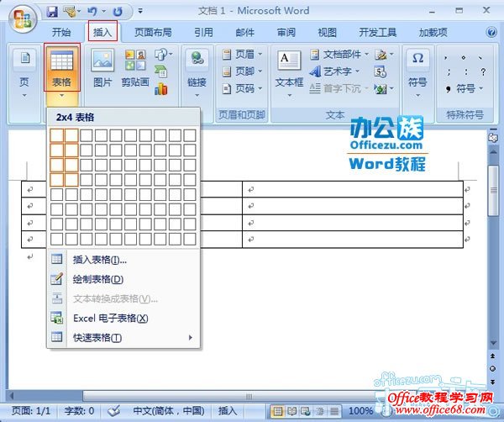Toggle 插入 insert mode in status bar

click(228, 411)
